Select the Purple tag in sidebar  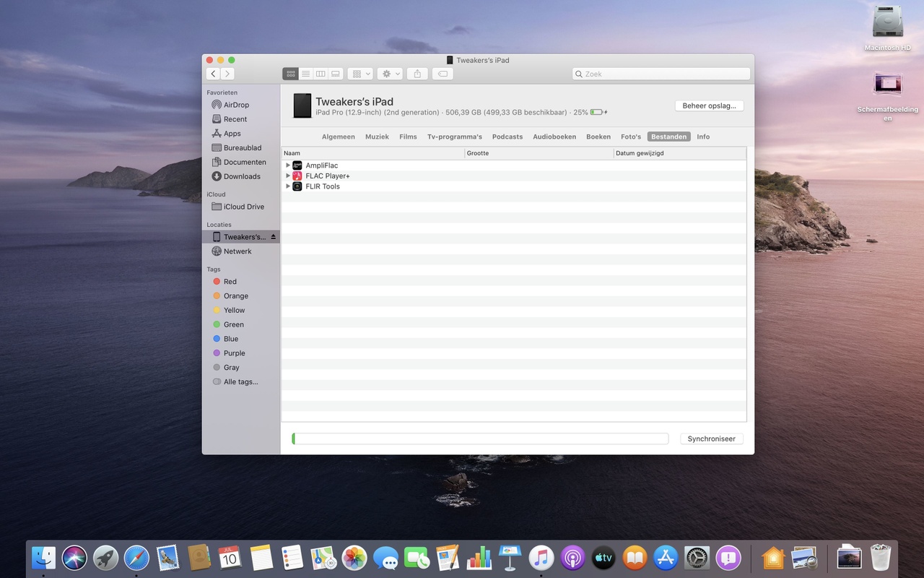coord(234,353)
